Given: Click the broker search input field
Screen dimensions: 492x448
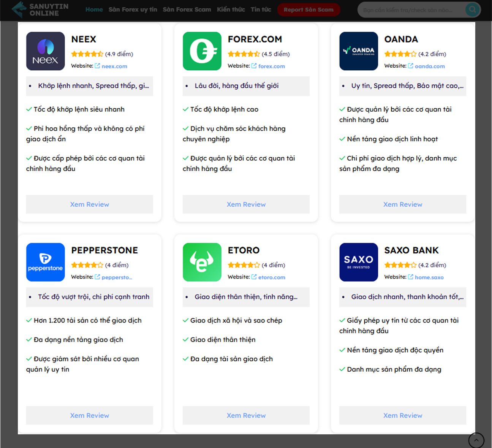Looking at the screenshot, I should pyautogui.click(x=411, y=10).
